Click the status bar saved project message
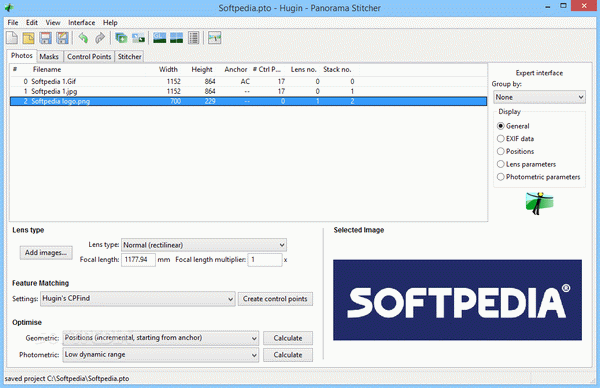 point(67,379)
